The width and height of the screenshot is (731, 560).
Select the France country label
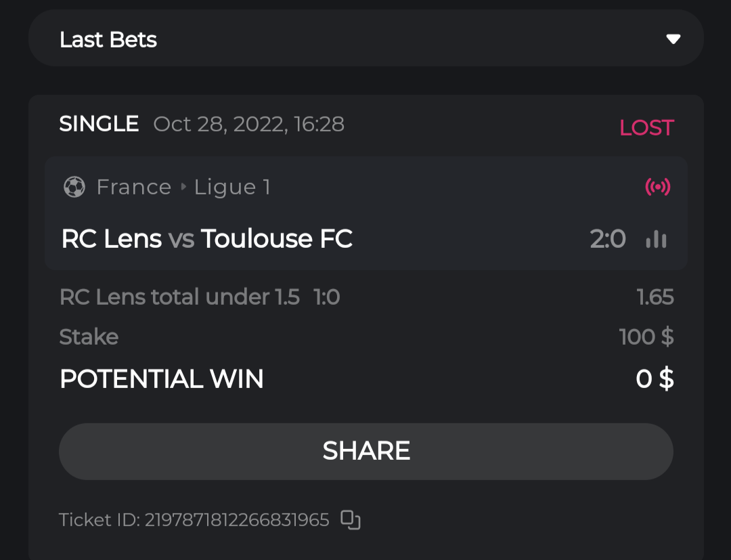(134, 187)
